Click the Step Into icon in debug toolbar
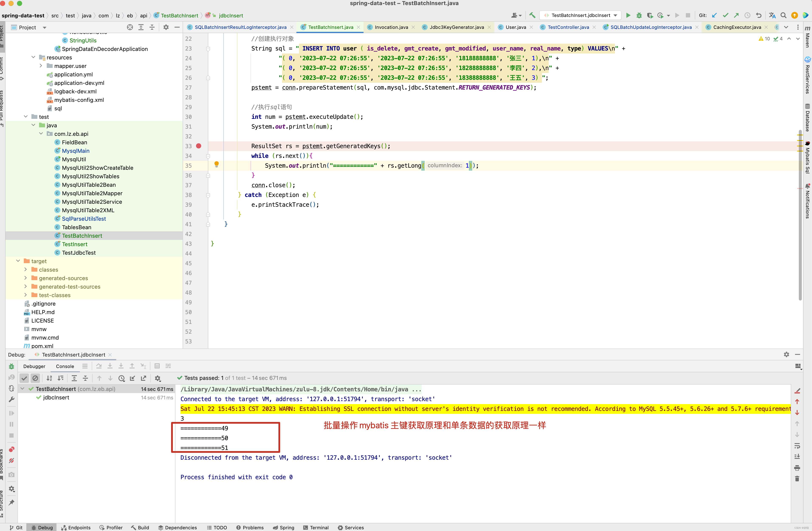The width and height of the screenshot is (812, 531). (110, 366)
